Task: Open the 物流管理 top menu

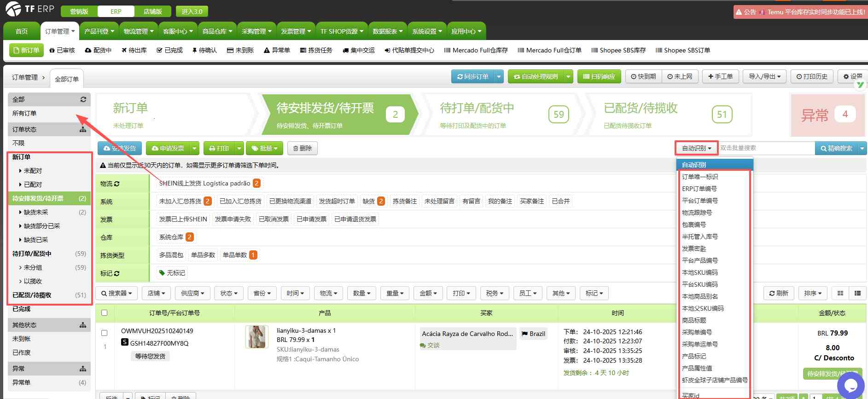Action: (139, 31)
